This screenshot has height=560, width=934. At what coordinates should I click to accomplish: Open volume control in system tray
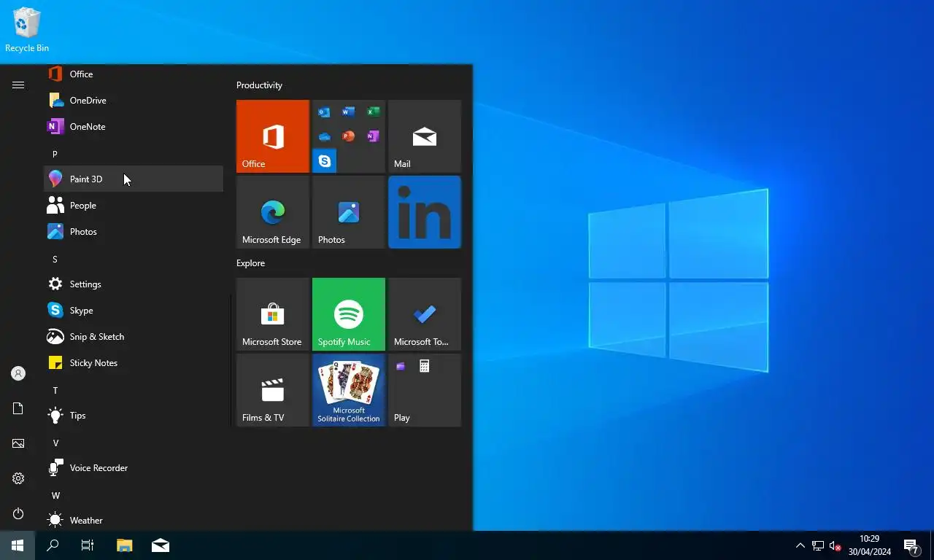pos(835,545)
